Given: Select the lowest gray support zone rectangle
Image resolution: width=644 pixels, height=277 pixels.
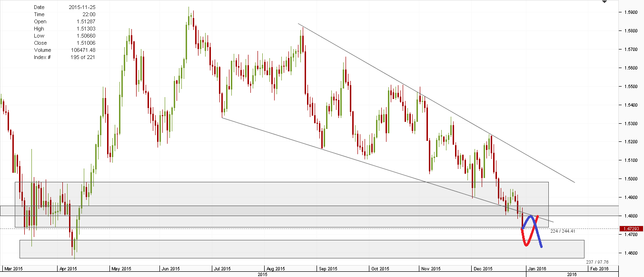Looking at the screenshot, I should pos(302,249).
